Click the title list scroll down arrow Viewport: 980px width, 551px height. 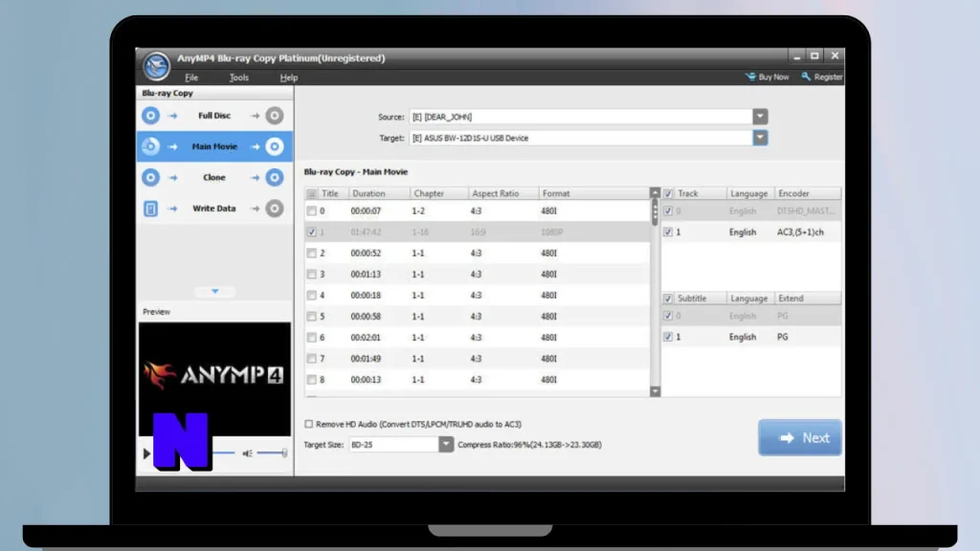655,391
